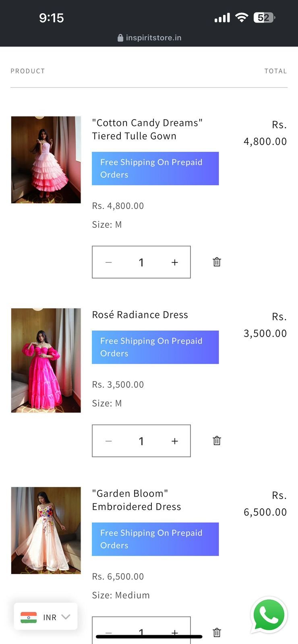Open WhatsApp chat button
298x644 pixels.
(x=269, y=615)
